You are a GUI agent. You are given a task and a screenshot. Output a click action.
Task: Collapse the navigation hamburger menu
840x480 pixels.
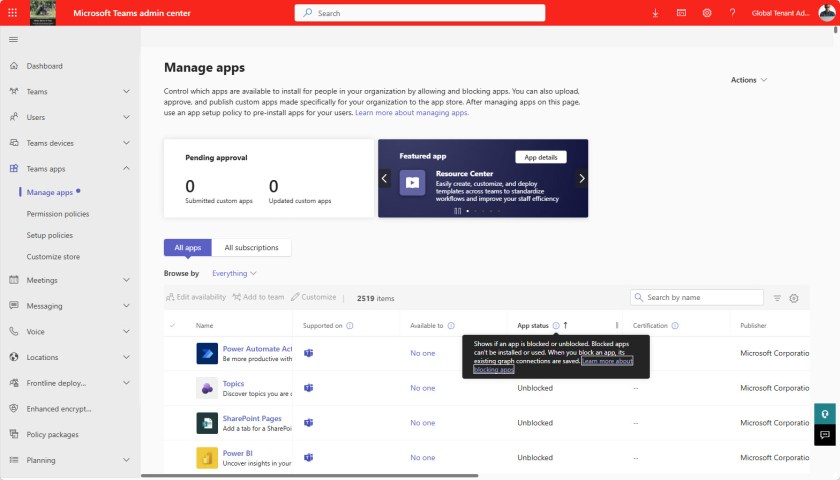13,40
